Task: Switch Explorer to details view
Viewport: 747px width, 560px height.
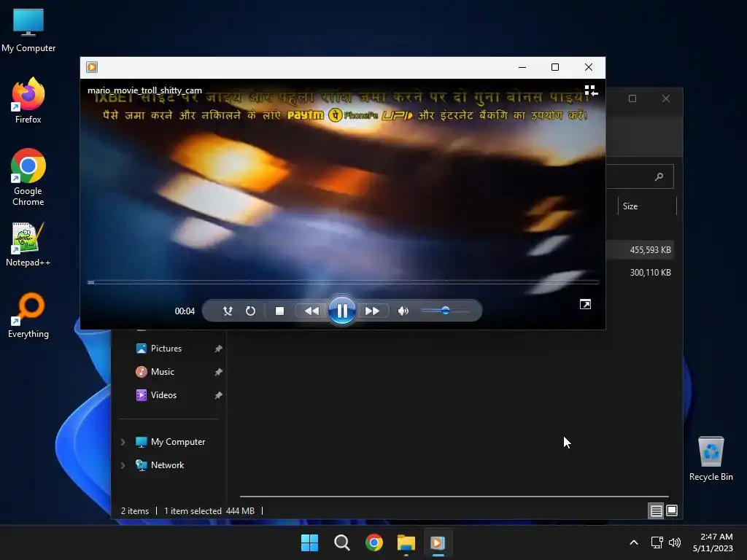Action: tap(656, 511)
